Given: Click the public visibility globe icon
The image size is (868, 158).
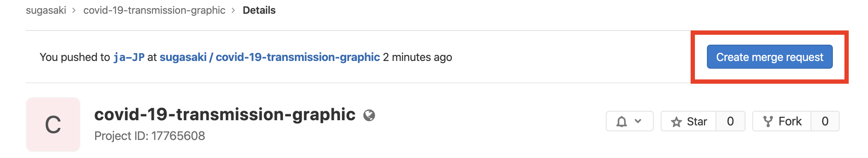Looking at the screenshot, I should pos(369,115).
